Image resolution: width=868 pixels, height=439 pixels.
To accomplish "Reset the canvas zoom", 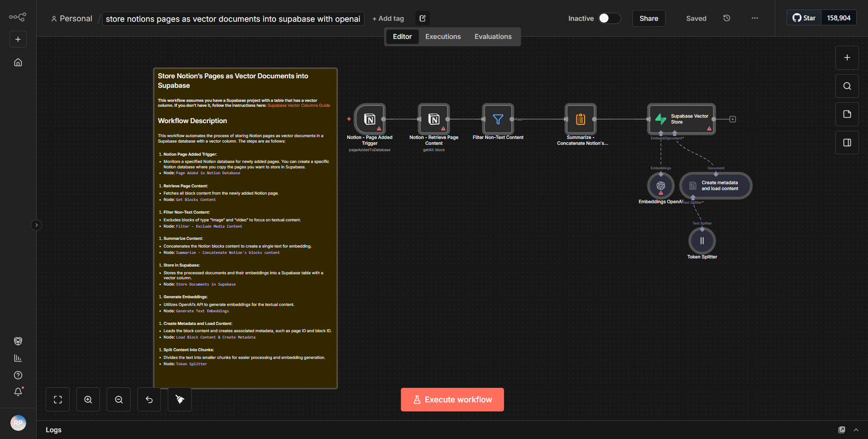I will [149, 400].
